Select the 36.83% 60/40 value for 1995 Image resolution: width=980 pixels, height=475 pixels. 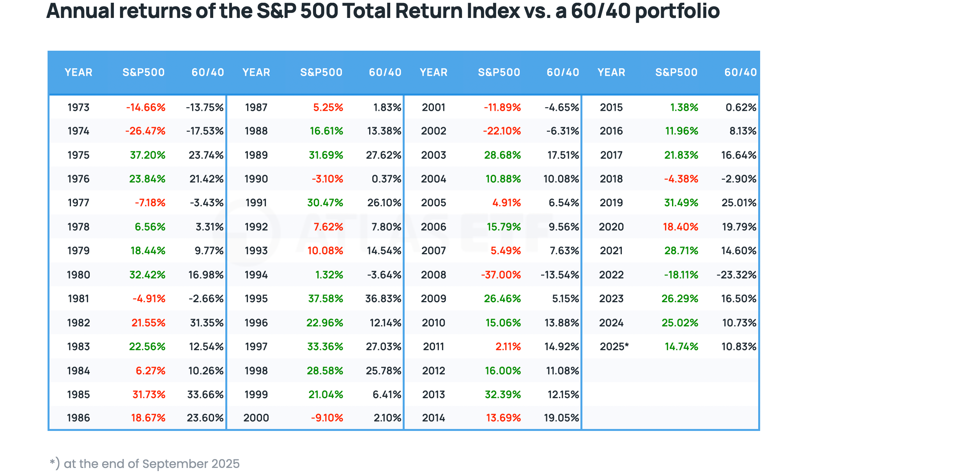[383, 299]
